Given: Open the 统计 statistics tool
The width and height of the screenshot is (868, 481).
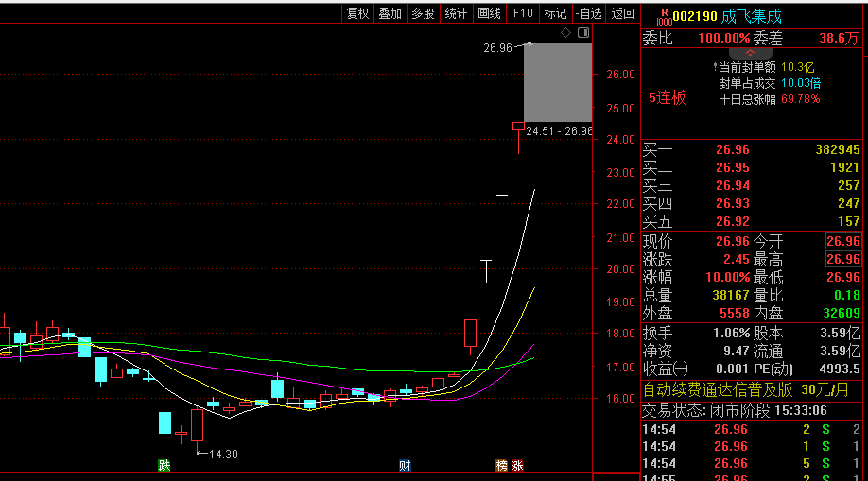Looking at the screenshot, I should [x=456, y=14].
